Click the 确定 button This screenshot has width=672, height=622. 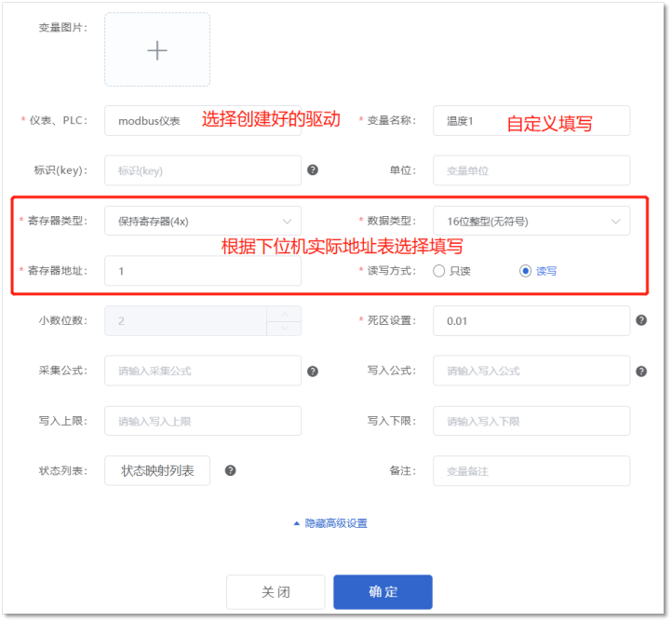pos(383,592)
